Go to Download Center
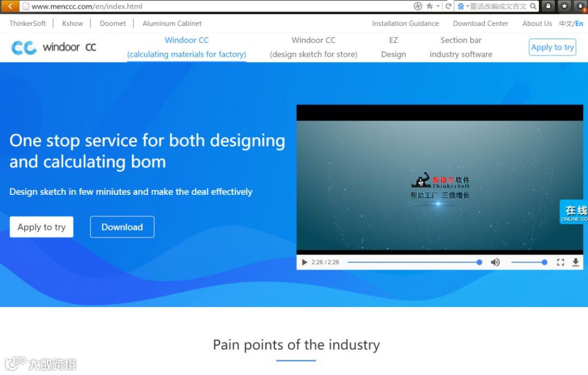588x375 pixels. (481, 23)
